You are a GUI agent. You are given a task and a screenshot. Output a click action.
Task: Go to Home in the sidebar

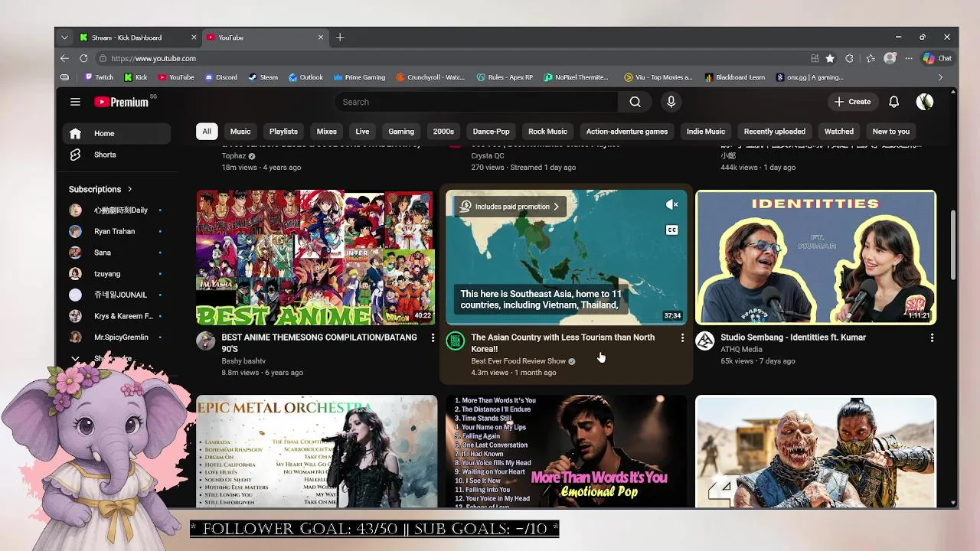coord(116,133)
